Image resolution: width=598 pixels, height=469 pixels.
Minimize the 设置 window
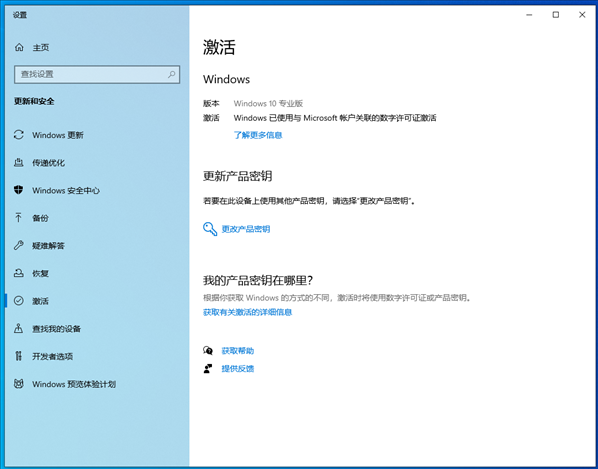click(529, 15)
